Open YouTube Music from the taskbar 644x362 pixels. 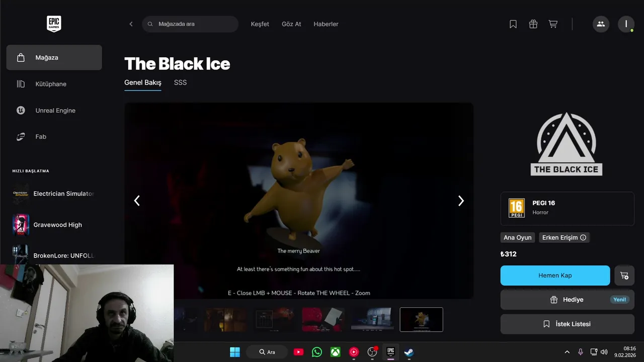pos(354,352)
